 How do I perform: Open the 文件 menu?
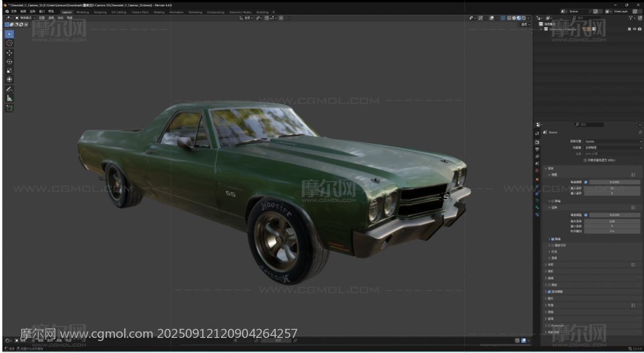[x=14, y=12]
